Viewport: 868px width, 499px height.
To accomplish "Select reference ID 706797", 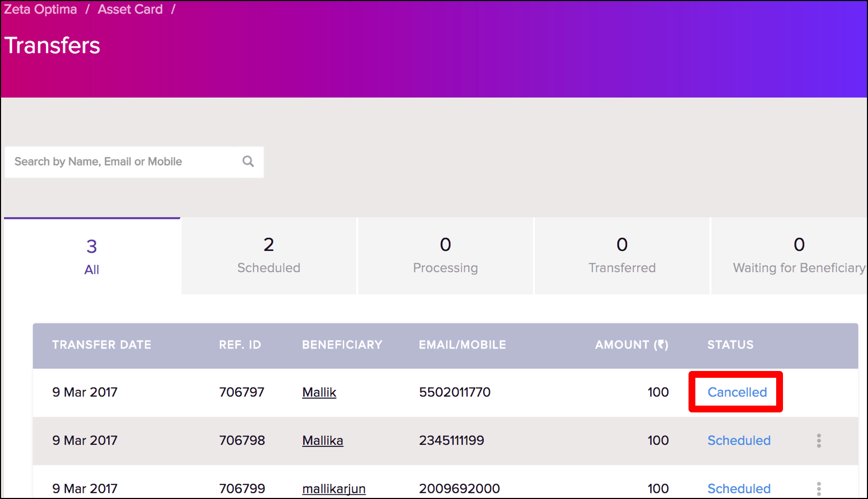I will pyautogui.click(x=242, y=392).
